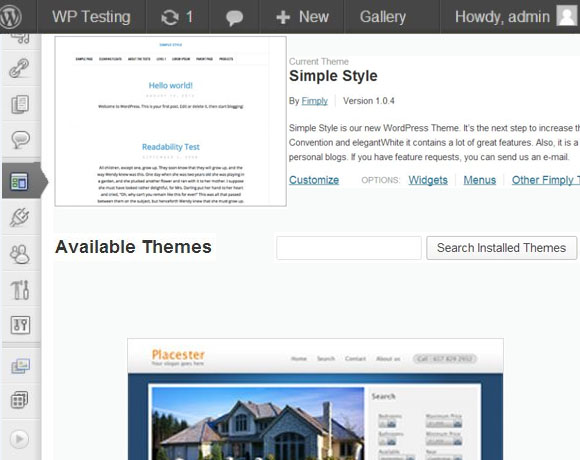Click the Available Themes heading

(x=133, y=247)
